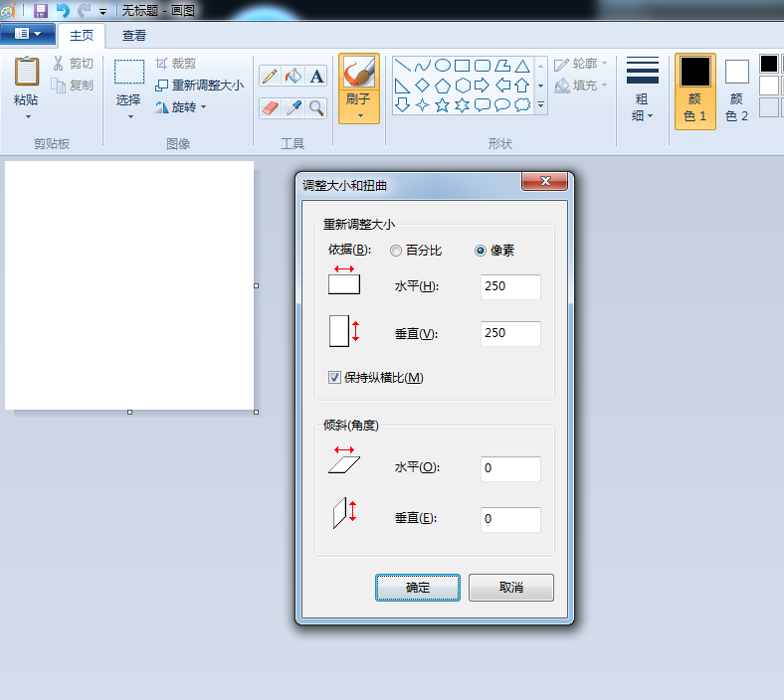Viewport: 784px width, 700px height.
Task: Choose the Rounded rectangle shape
Action: pyautogui.click(x=482, y=66)
